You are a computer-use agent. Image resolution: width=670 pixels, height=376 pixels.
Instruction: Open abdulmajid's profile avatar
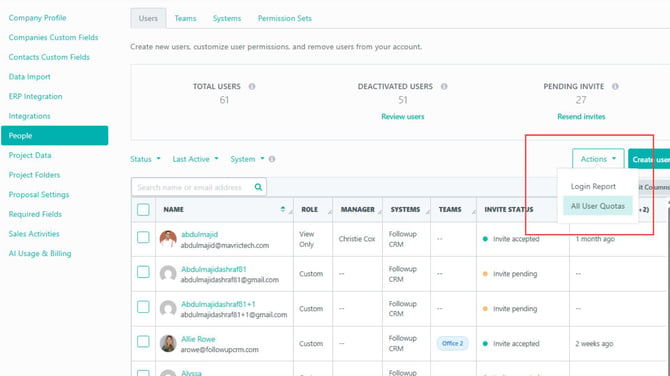point(168,239)
